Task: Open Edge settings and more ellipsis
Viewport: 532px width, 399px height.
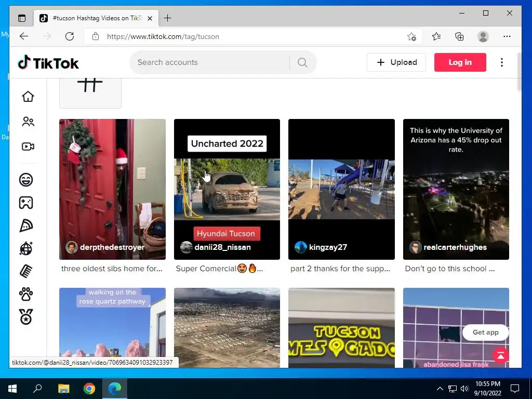Action: tap(507, 36)
